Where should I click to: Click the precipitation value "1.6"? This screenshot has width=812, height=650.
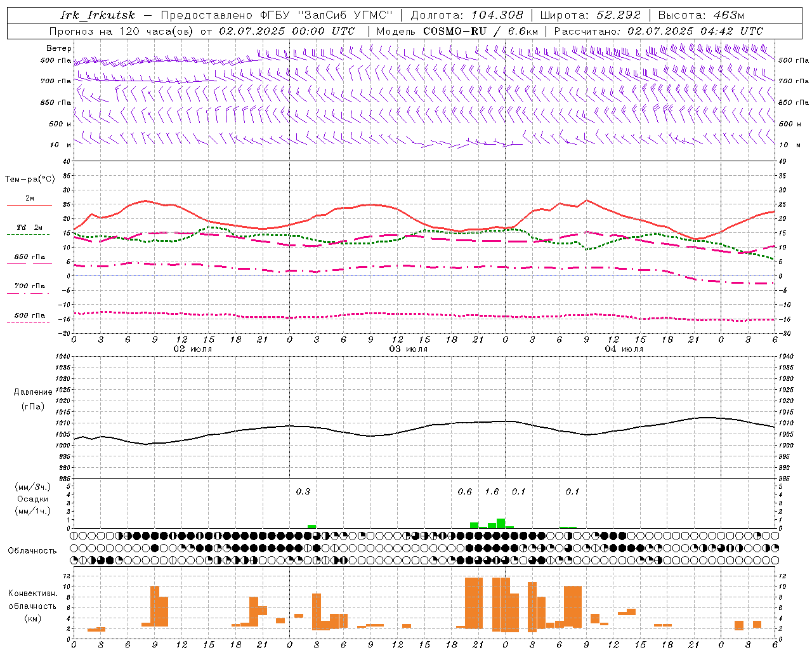[x=492, y=491]
